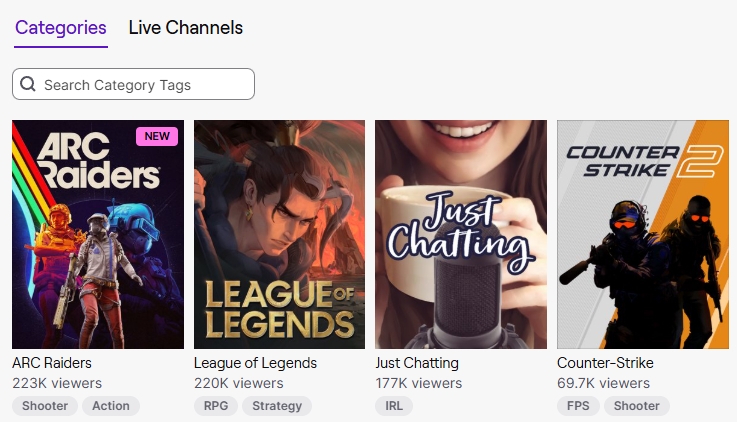The image size is (737, 422).
Task: Click the 177K viewers text
Action: click(x=419, y=383)
